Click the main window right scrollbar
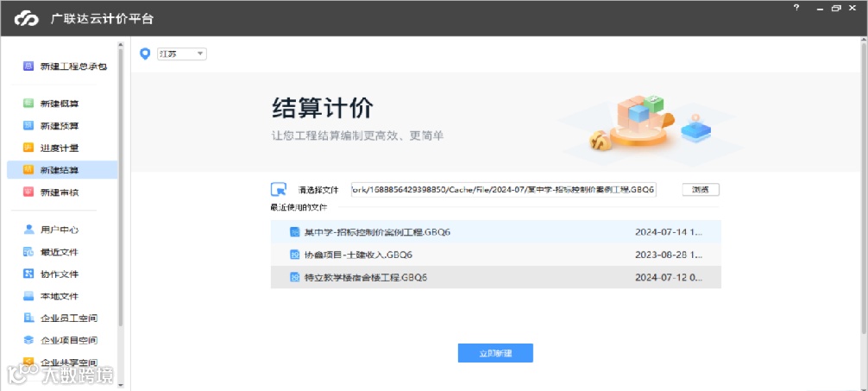This screenshot has width=868, height=391. [864, 188]
